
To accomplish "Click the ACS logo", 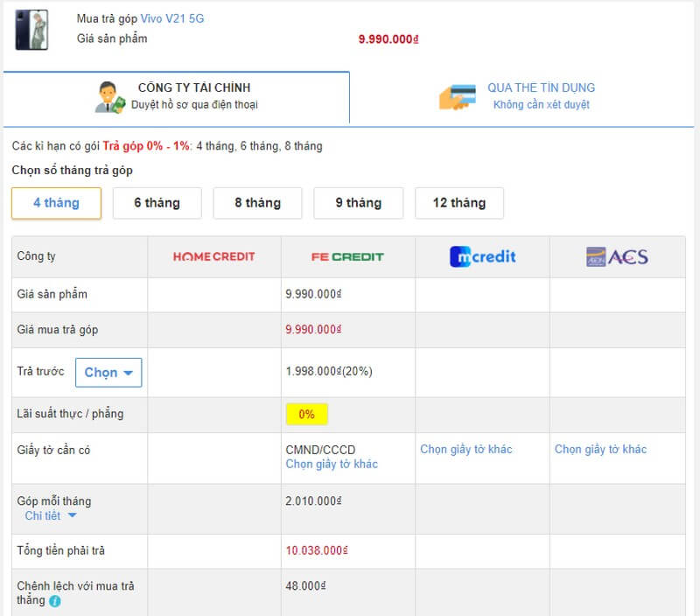I will pos(617,256).
